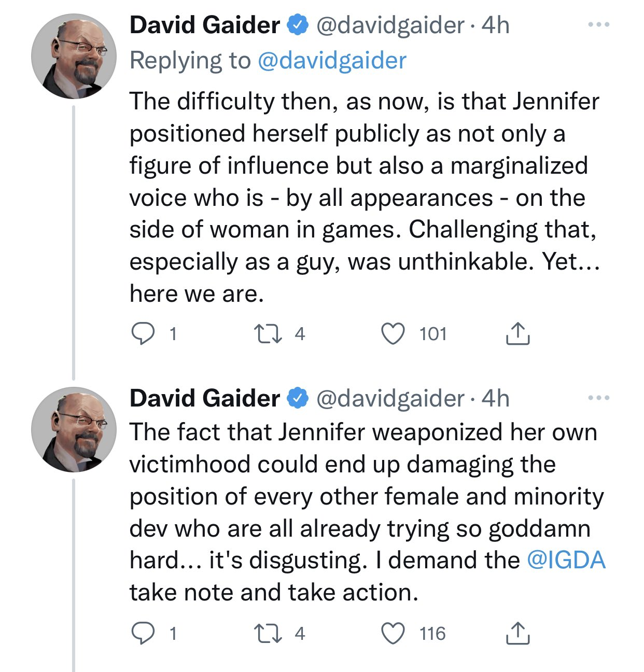The height and width of the screenshot is (672, 644).
Task: Open second tweet text about weaponized victimhood
Action: tap(367, 512)
